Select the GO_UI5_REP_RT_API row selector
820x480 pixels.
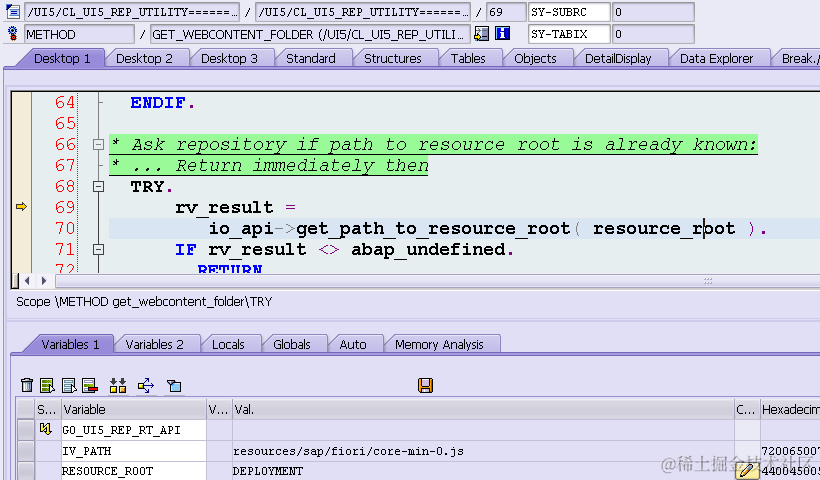[26, 430]
